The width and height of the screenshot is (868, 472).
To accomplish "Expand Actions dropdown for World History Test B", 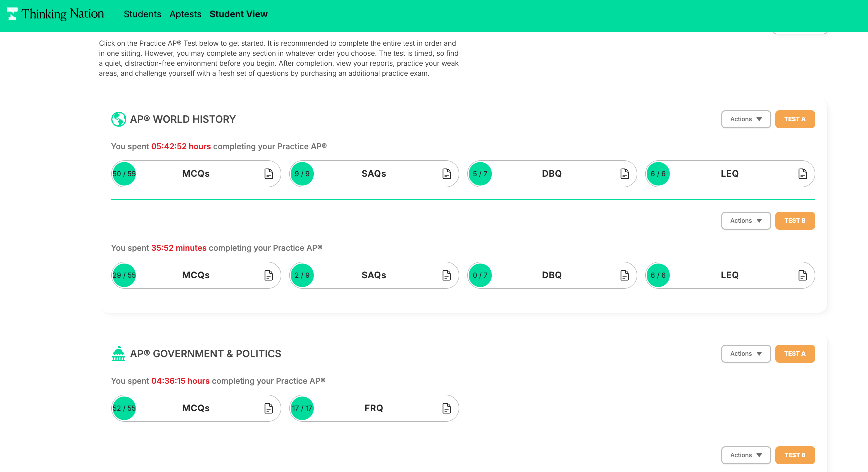I will (x=746, y=221).
